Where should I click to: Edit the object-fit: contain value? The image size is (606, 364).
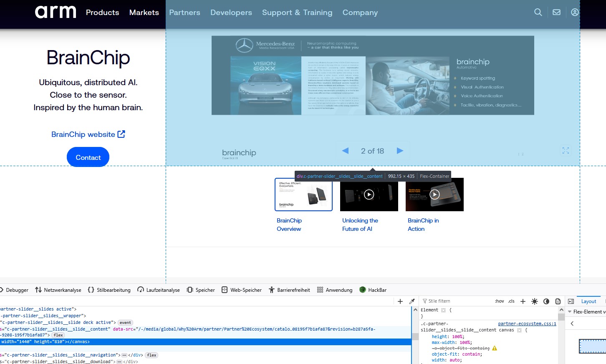(471, 354)
